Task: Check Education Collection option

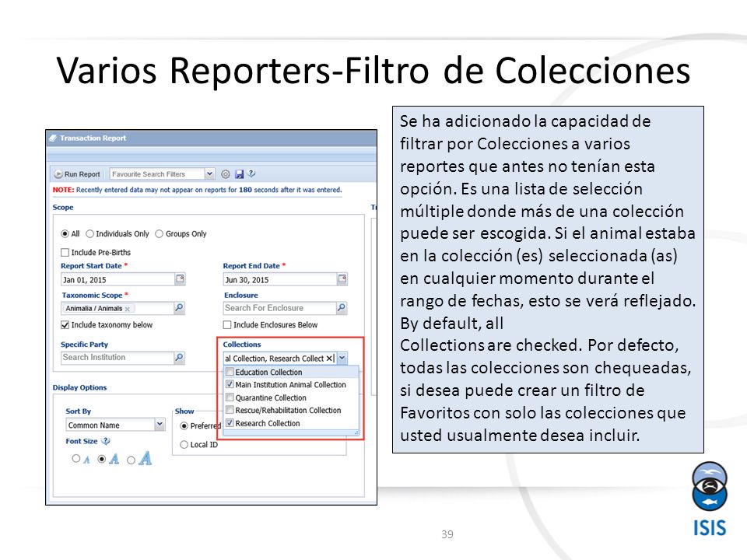Action: pos(230,372)
